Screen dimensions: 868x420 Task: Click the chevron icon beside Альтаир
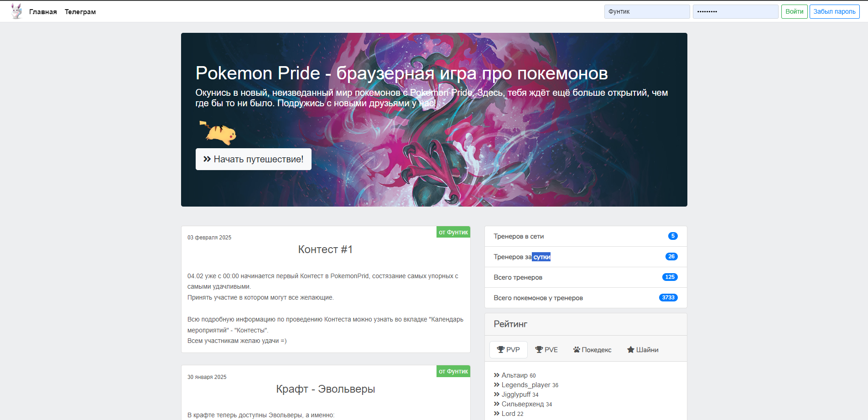[x=497, y=375]
